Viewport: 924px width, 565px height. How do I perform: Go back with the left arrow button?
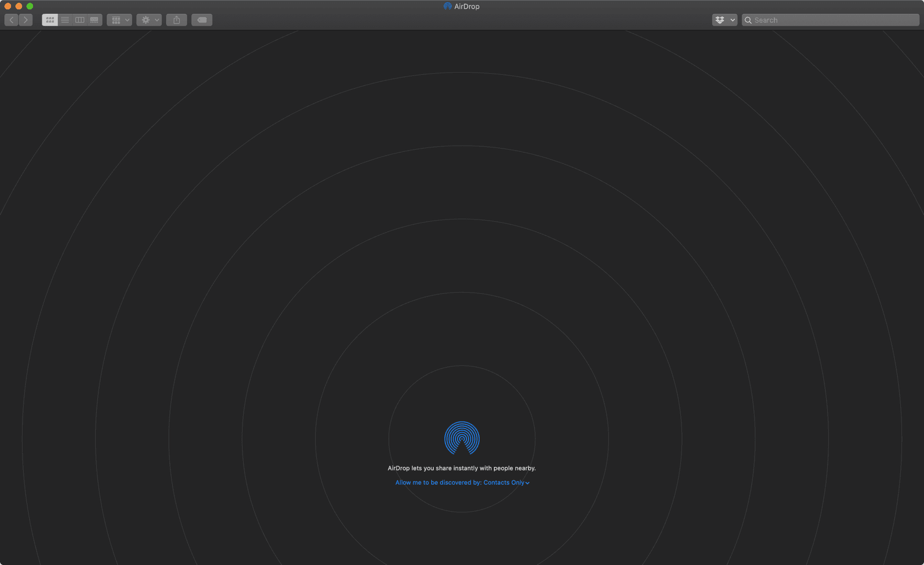click(x=12, y=20)
